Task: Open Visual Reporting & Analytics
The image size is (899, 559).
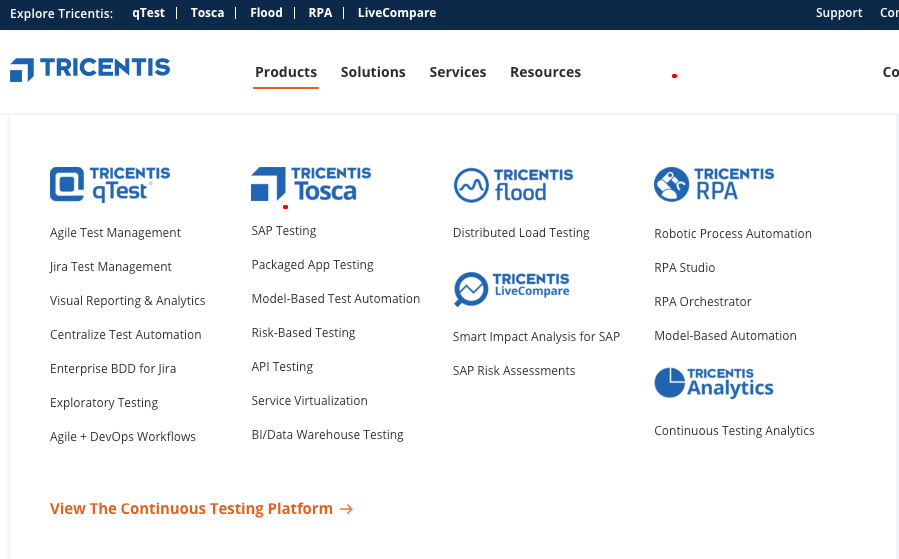Action: [127, 300]
